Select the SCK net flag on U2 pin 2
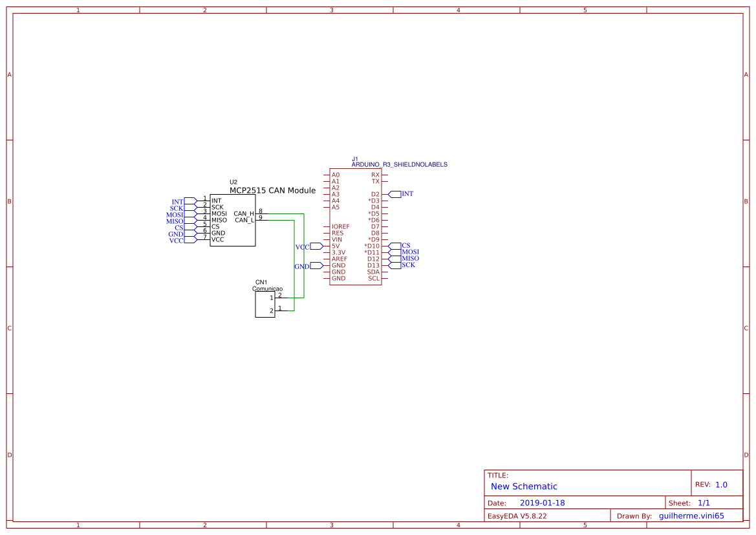Screen dimensions: 756x535 [177, 208]
